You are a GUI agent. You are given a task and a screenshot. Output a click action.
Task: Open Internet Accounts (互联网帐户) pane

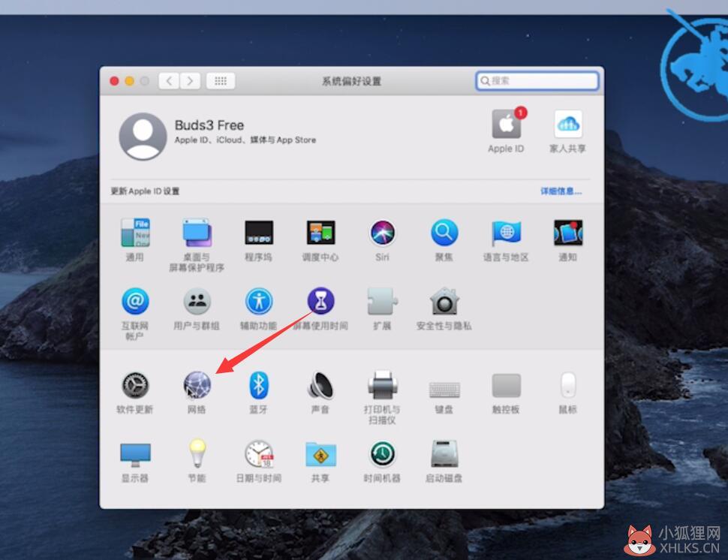[134, 301]
